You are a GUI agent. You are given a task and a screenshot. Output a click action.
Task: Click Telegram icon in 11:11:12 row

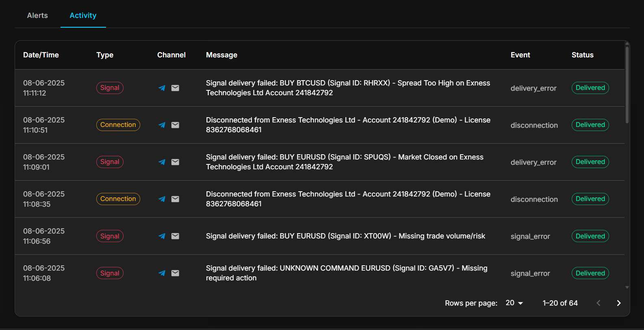162,88
